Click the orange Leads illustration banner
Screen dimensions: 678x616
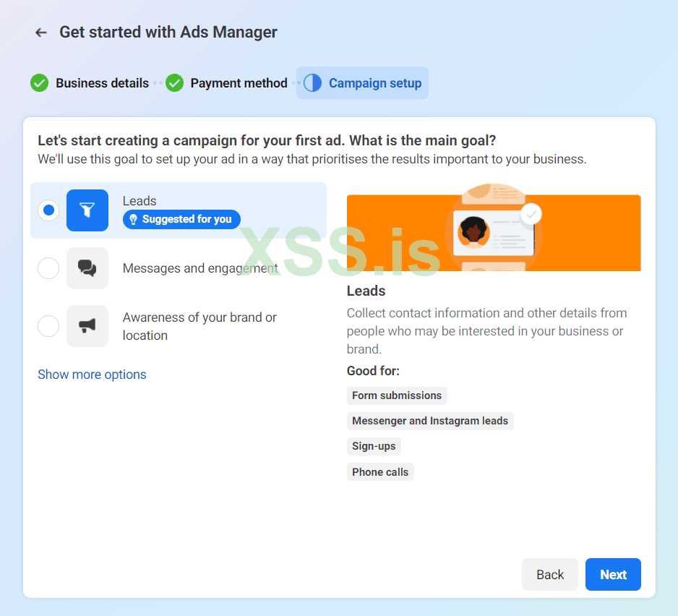pyautogui.click(x=494, y=232)
